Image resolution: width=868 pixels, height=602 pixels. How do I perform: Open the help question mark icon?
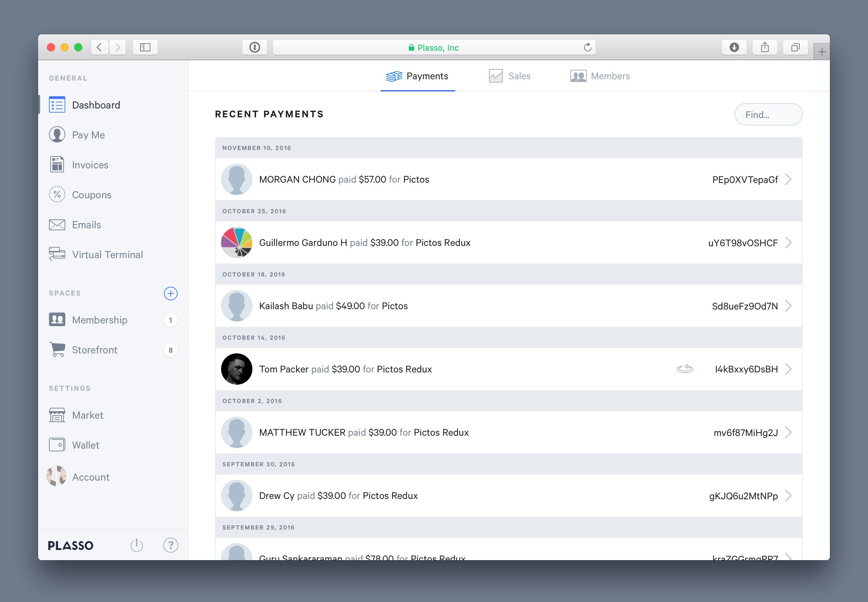pyautogui.click(x=170, y=545)
